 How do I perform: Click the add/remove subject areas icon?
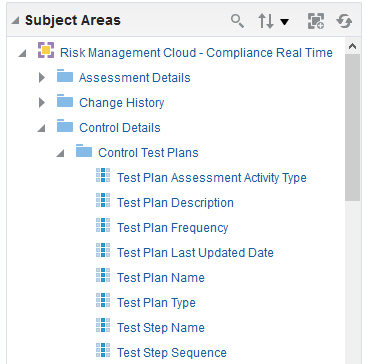point(316,21)
